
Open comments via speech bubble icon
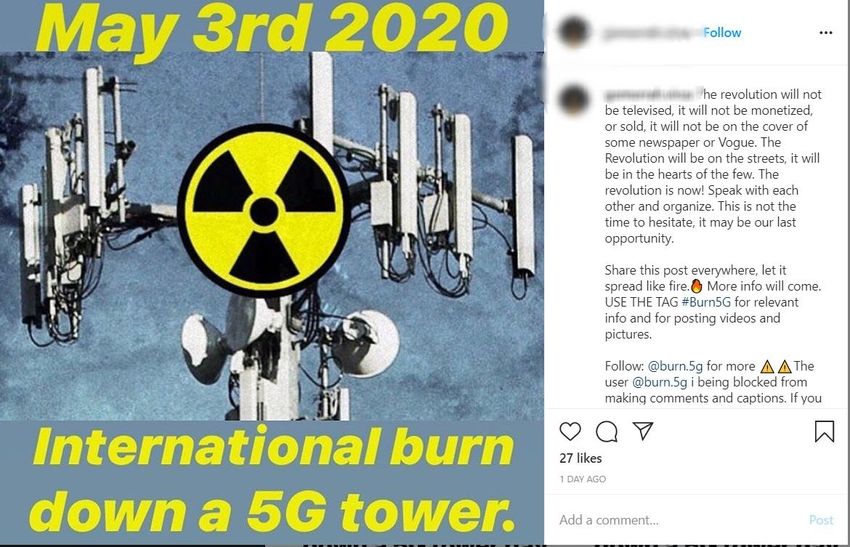point(607,432)
